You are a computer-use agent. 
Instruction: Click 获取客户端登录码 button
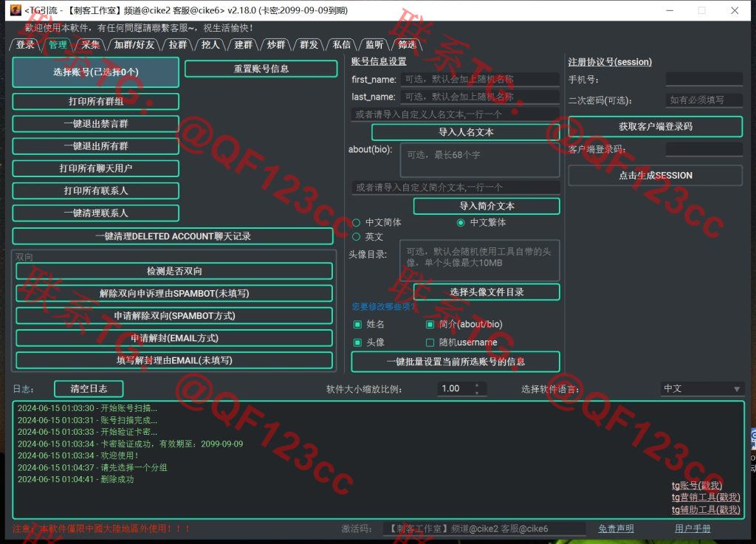656,126
